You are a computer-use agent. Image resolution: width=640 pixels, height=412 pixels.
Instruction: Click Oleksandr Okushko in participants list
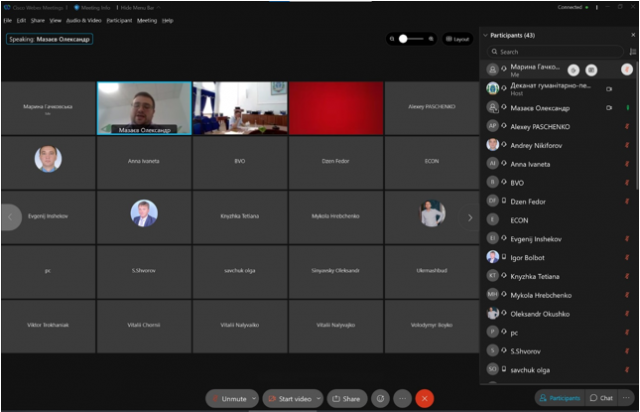pos(558,314)
